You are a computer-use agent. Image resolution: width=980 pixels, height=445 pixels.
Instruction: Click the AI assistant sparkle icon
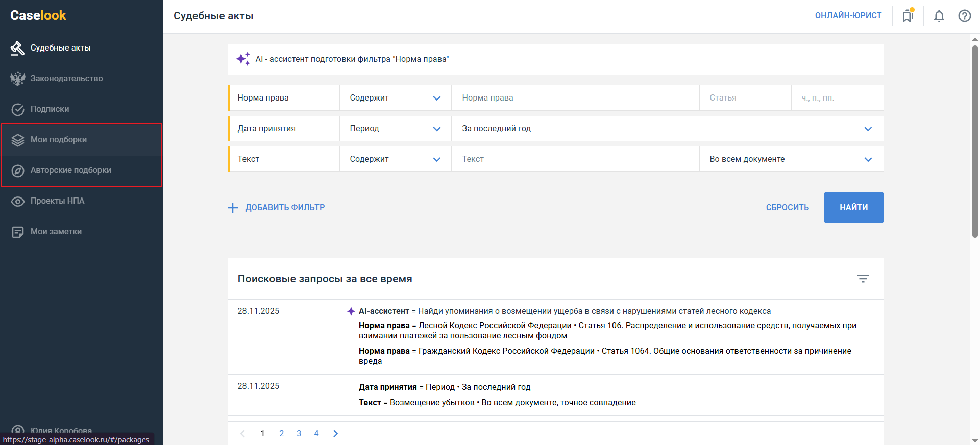(x=243, y=59)
